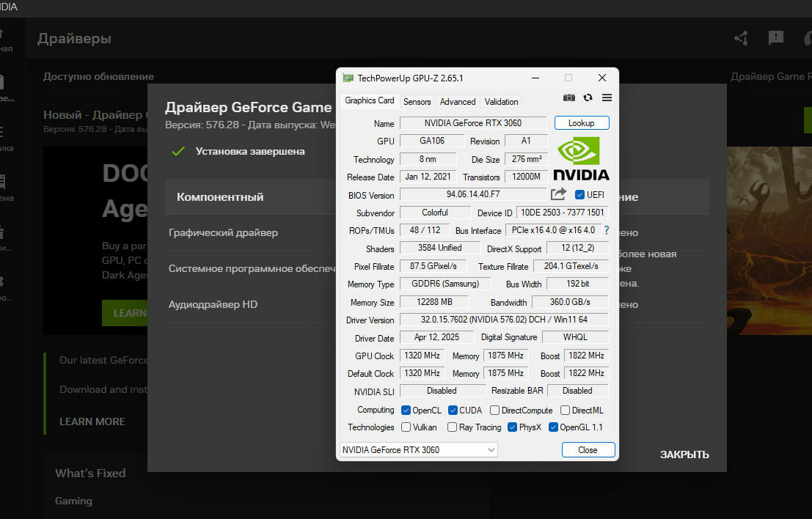Click the NVIDIA SLI Disabled field

[442, 391]
